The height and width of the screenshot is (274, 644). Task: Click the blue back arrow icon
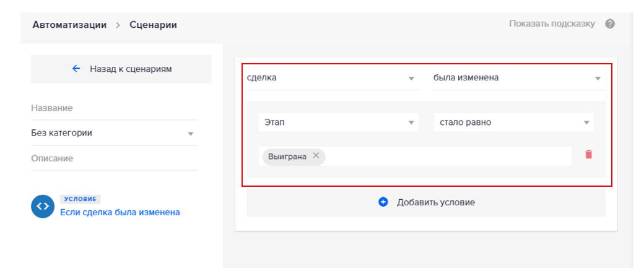pyautogui.click(x=76, y=69)
